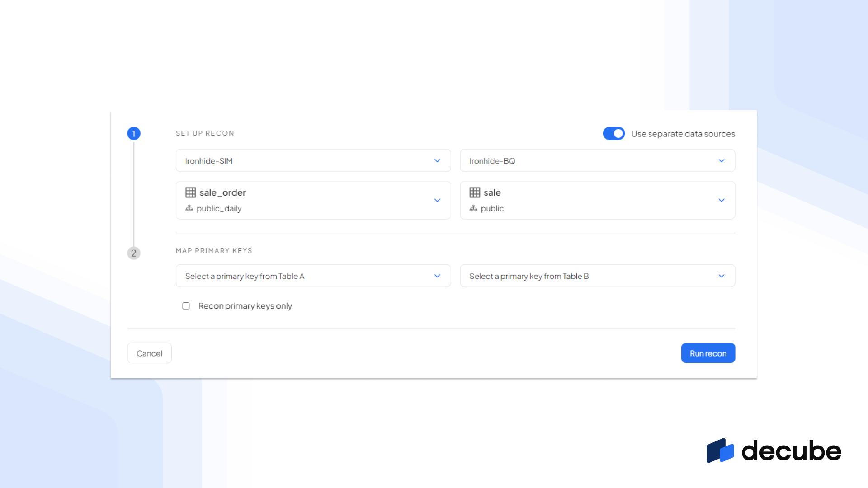Click step 2 circle indicator
Viewport: 868px width, 488px height.
pyautogui.click(x=134, y=253)
